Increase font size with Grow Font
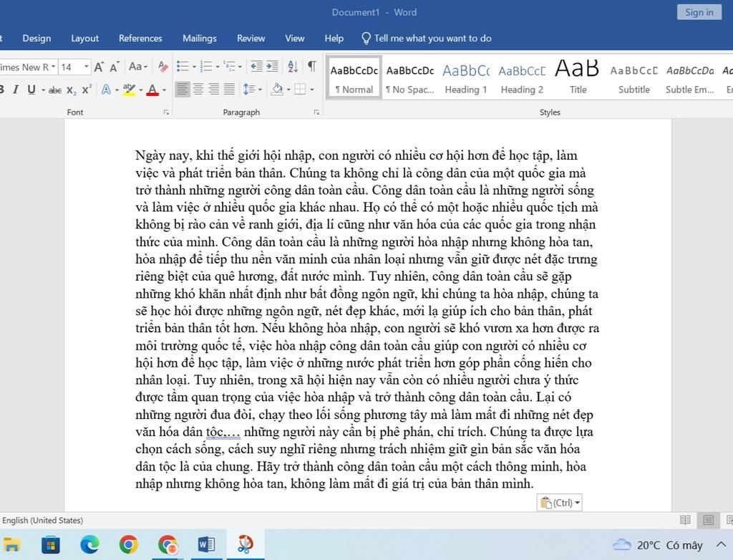Image resolution: width=733 pixels, height=560 pixels. coord(99,67)
